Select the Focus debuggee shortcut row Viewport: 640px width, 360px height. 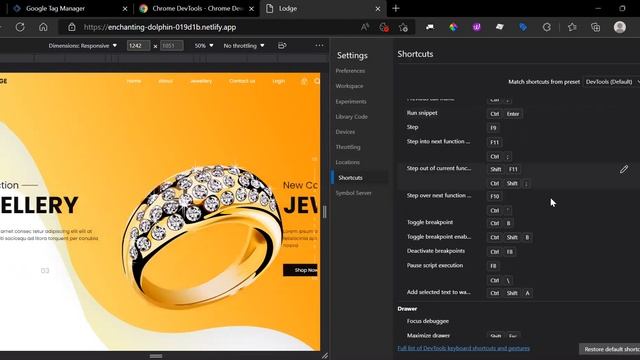[x=518, y=321]
